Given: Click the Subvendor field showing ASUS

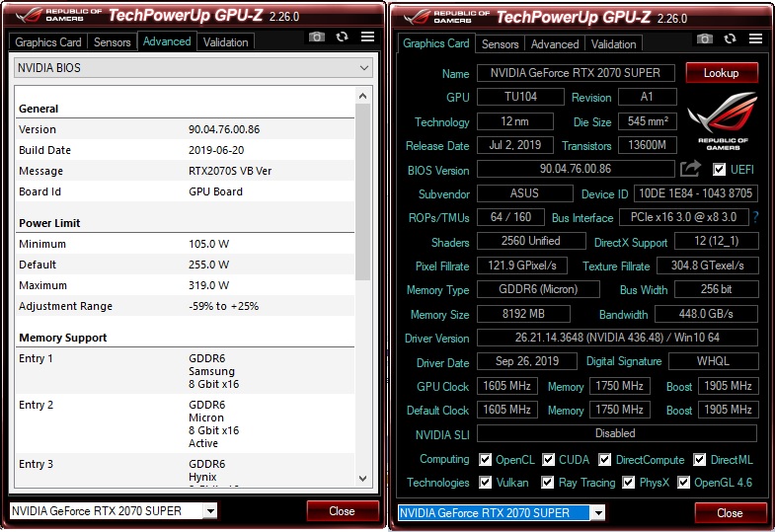Looking at the screenshot, I should [x=525, y=192].
